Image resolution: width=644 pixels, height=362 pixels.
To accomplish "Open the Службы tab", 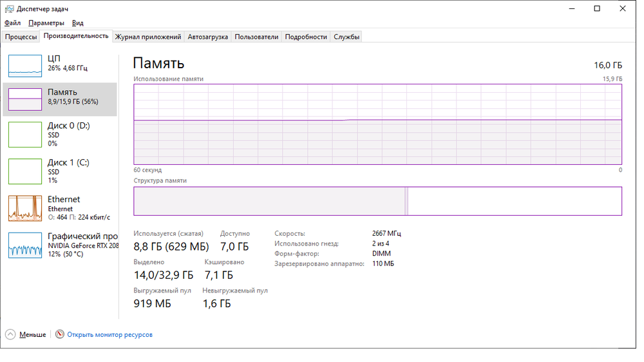I will click(x=346, y=37).
